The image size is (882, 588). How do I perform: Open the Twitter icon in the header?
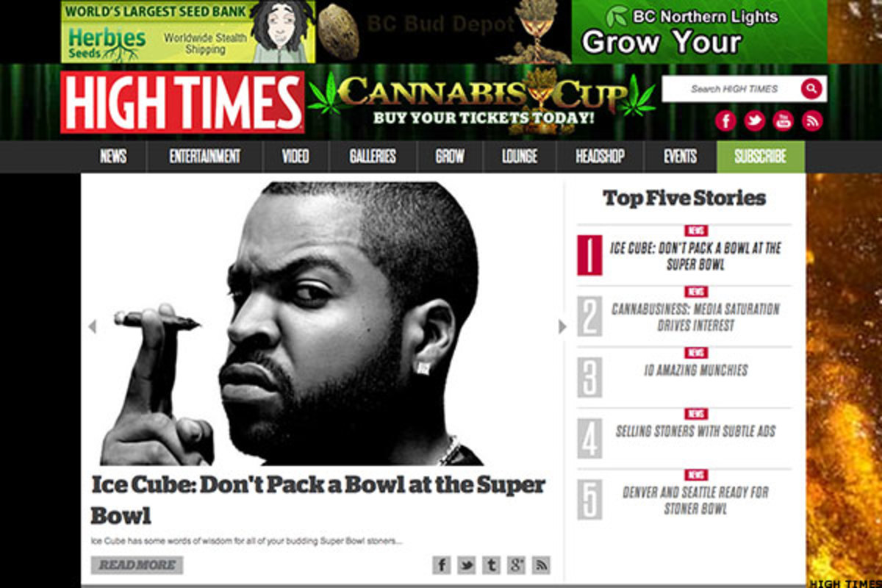tap(754, 121)
